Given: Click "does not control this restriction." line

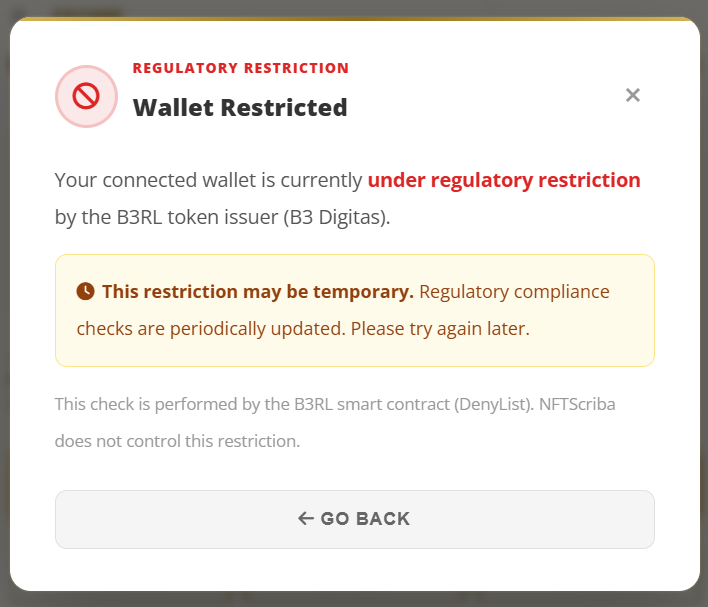Looking at the screenshot, I should pyautogui.click(x=177, y=441).
